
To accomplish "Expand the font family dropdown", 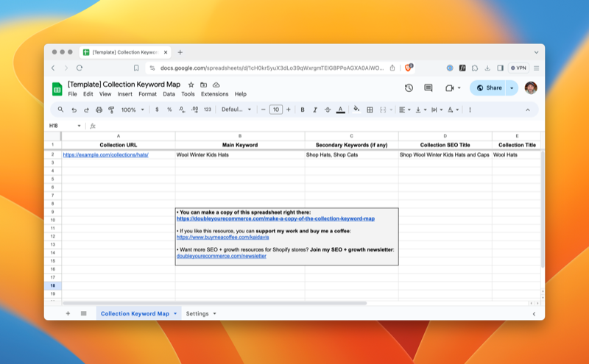I will point(236,110).
